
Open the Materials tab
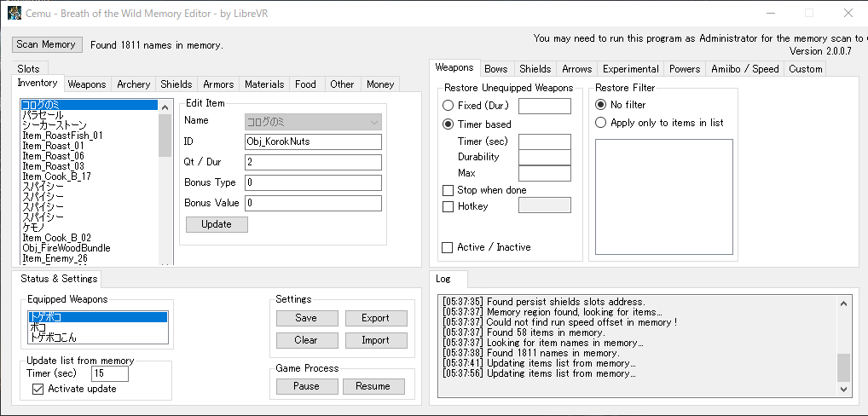tap(264, 84)
